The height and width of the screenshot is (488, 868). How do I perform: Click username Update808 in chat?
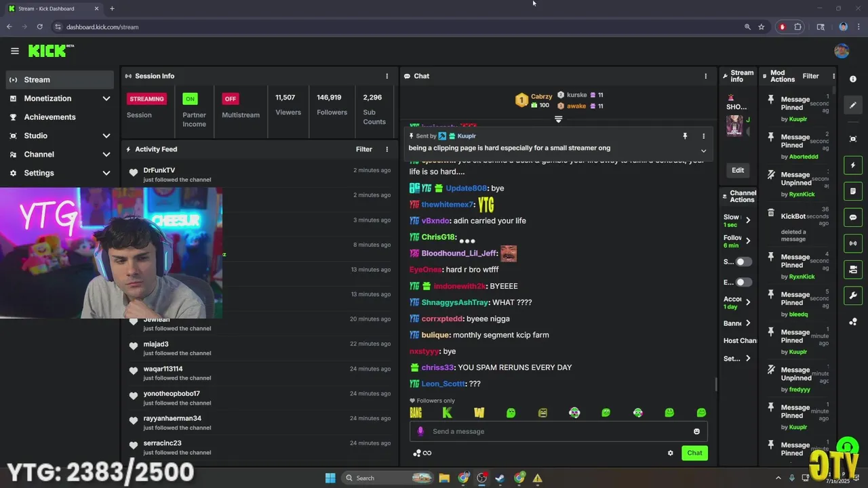tap(466, 188)
